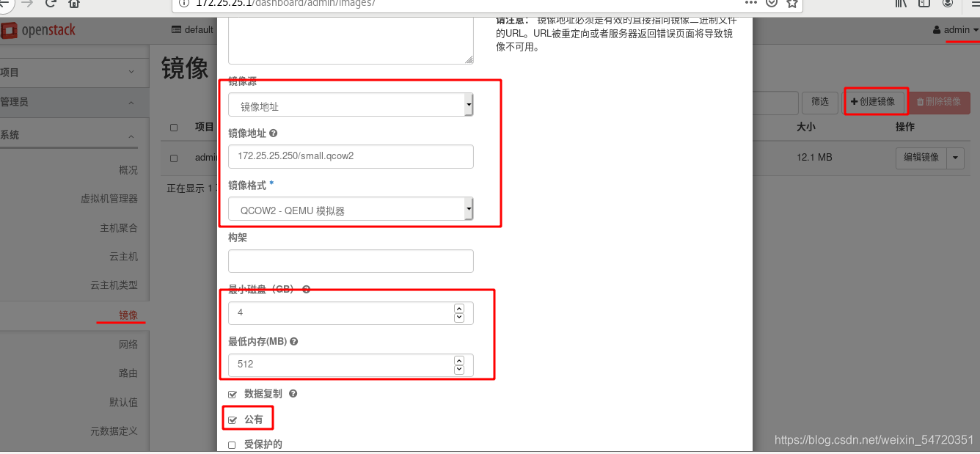Click the 创建镜像 button
Screen dimensions: 980x454
[873, 101]
